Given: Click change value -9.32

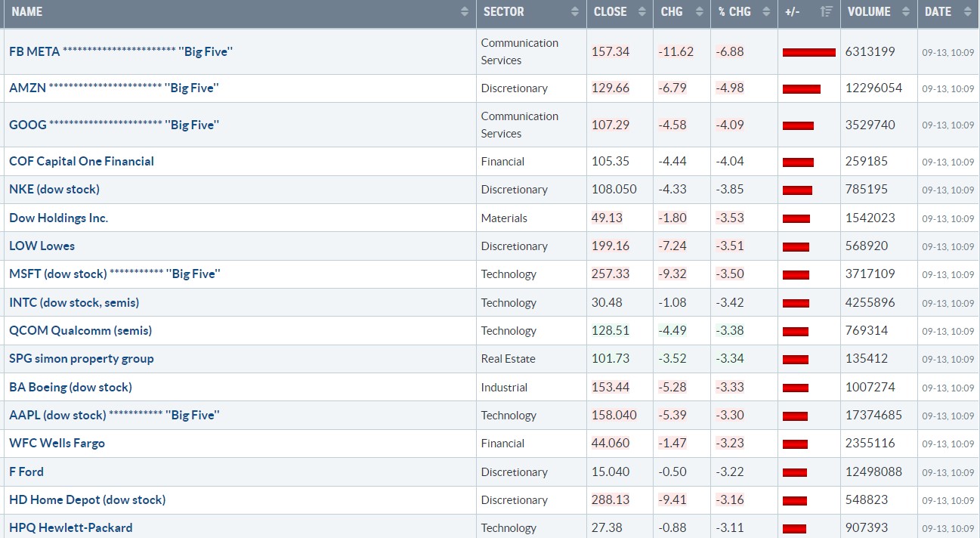Looking at the screenshot, I should point(672,274).
